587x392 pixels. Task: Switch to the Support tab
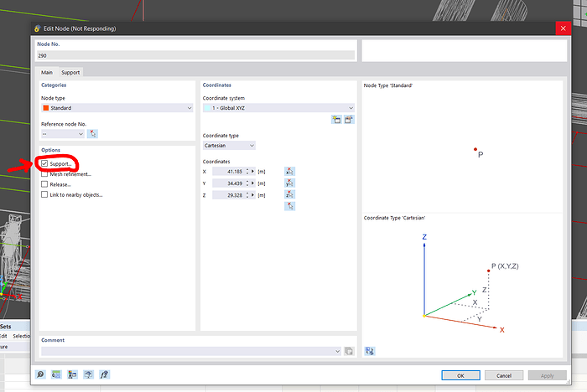click(70, 72)
